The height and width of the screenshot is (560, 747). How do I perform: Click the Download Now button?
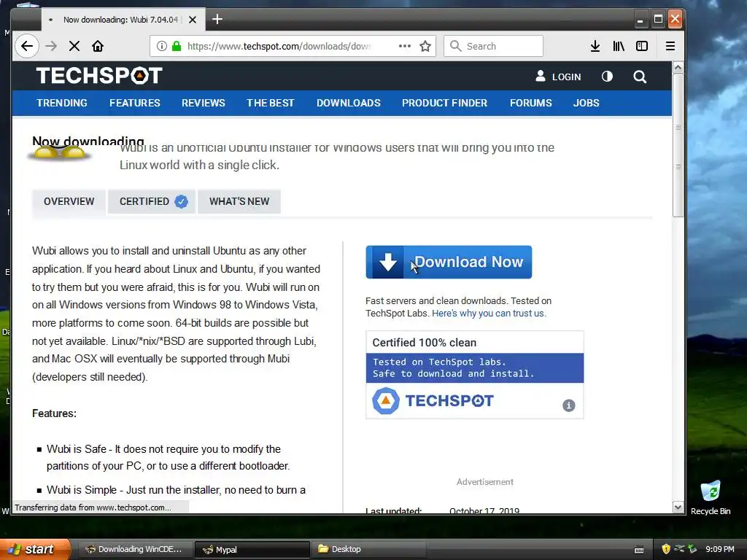[449, 262]
